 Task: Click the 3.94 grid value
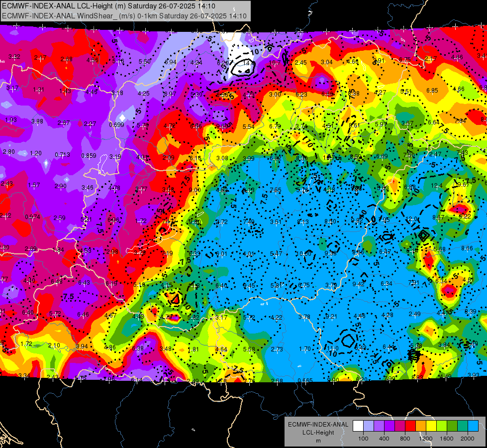pyautogui.click(x=82, y=346)
